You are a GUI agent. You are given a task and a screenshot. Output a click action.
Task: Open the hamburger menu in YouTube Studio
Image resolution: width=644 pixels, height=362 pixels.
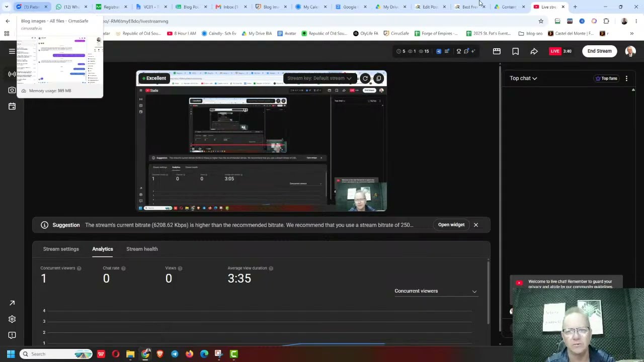coord(12,51)
